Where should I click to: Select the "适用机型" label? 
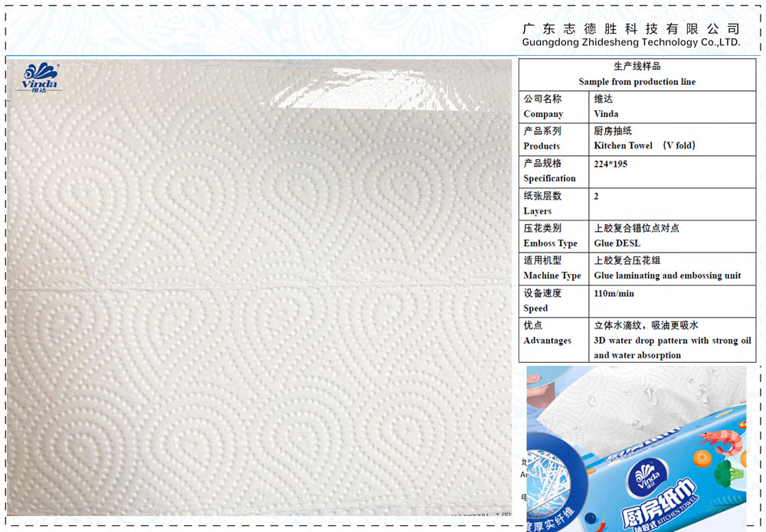coord(542,260)
